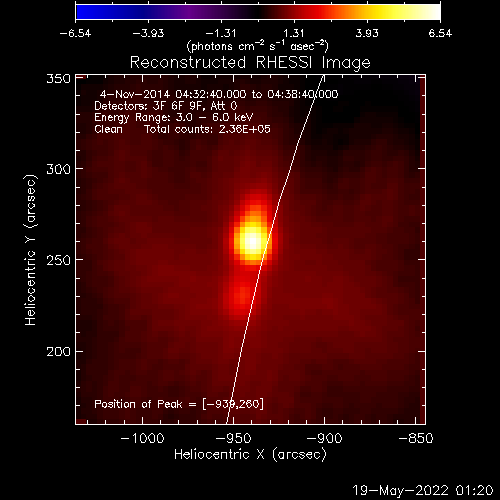
Task: Click the 'Total counts' value text
Action: tap(207, 129)
